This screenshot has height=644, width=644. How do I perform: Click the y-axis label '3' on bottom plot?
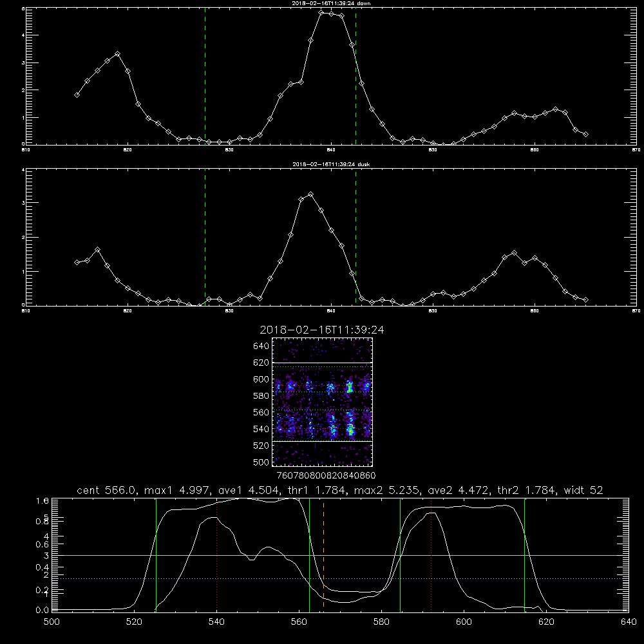(x=46, y=556)
